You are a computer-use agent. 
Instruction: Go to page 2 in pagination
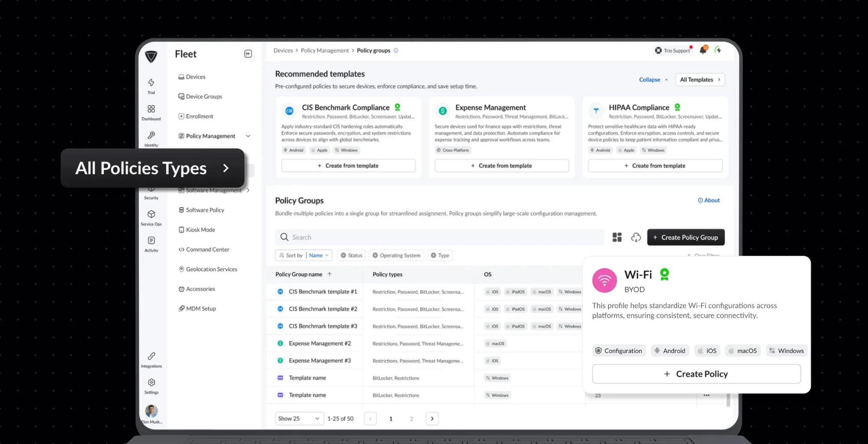(411, 419)
